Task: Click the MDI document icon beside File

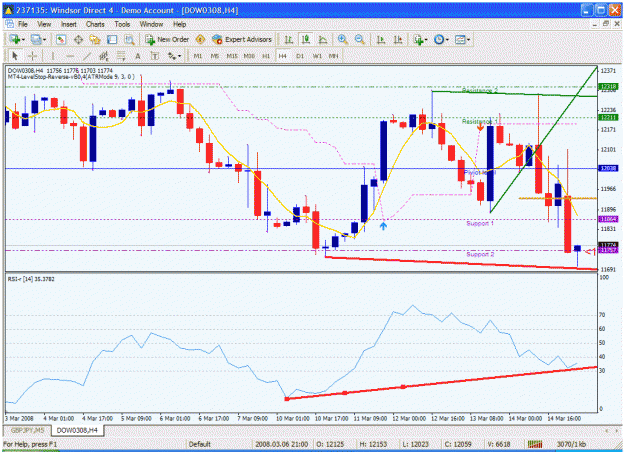Action: click(10, 24)
